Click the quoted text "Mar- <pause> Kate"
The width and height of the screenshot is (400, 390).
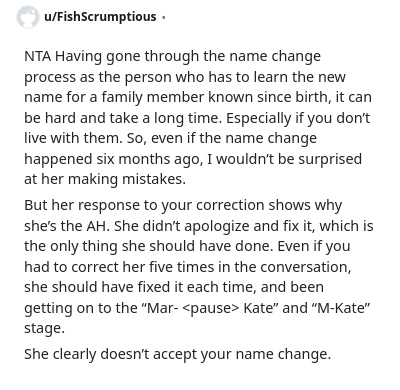210,308
